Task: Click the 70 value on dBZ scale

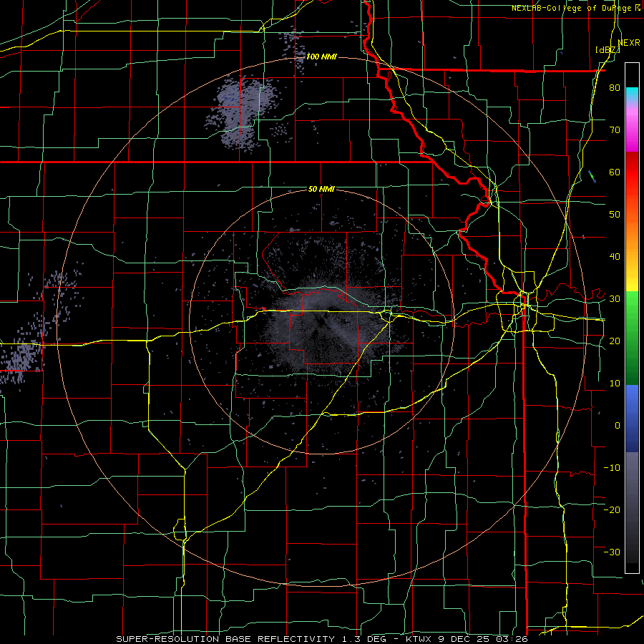Action: coord(615,130)
